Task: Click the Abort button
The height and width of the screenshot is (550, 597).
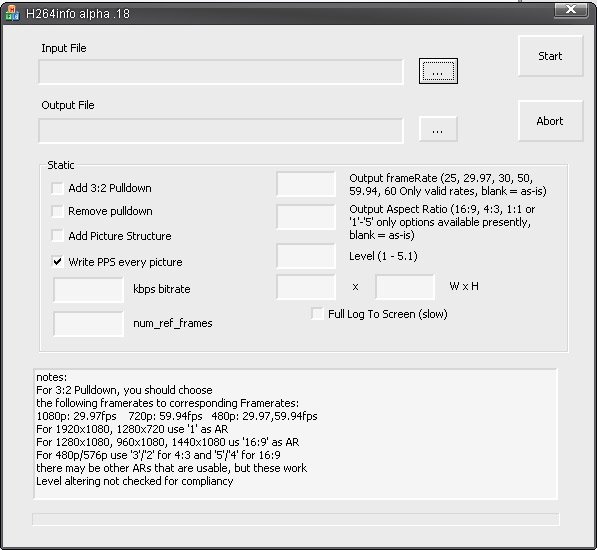Action: (550, 121)
